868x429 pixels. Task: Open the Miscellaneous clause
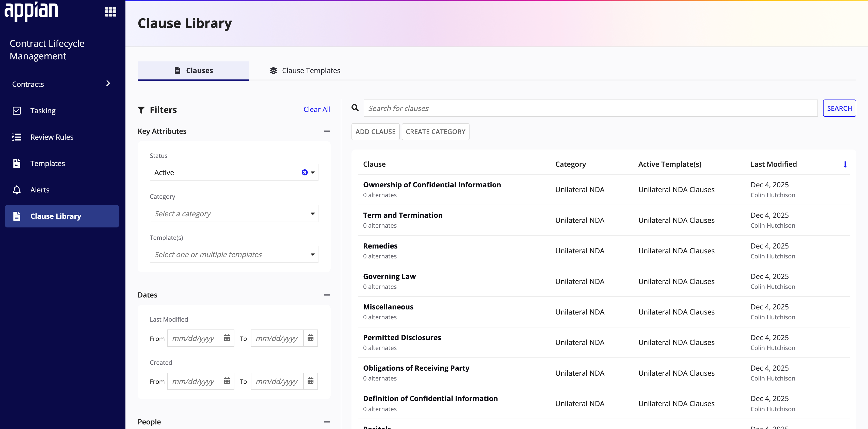pyautogui.click(x=388, y=307)
